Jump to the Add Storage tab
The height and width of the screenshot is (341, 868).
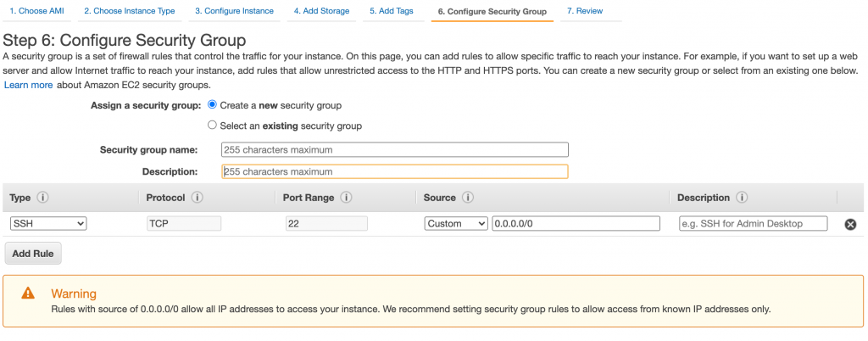click(321, 11)
